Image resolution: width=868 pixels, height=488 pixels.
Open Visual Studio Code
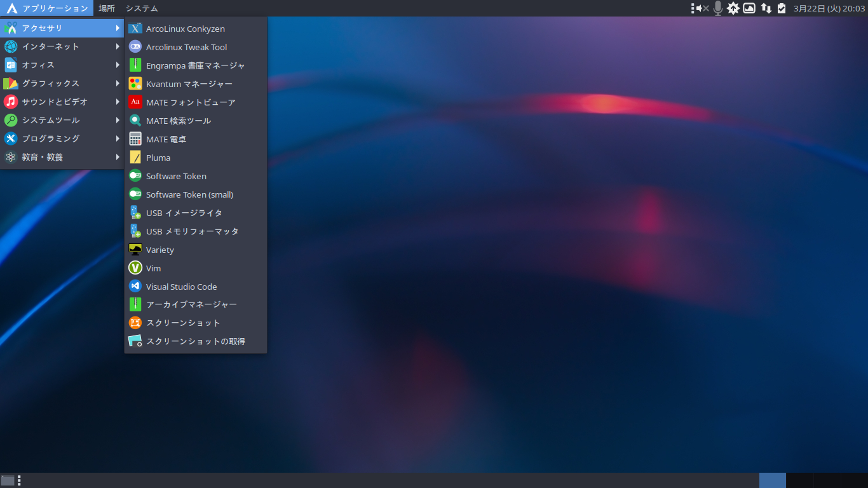point(196,287)
